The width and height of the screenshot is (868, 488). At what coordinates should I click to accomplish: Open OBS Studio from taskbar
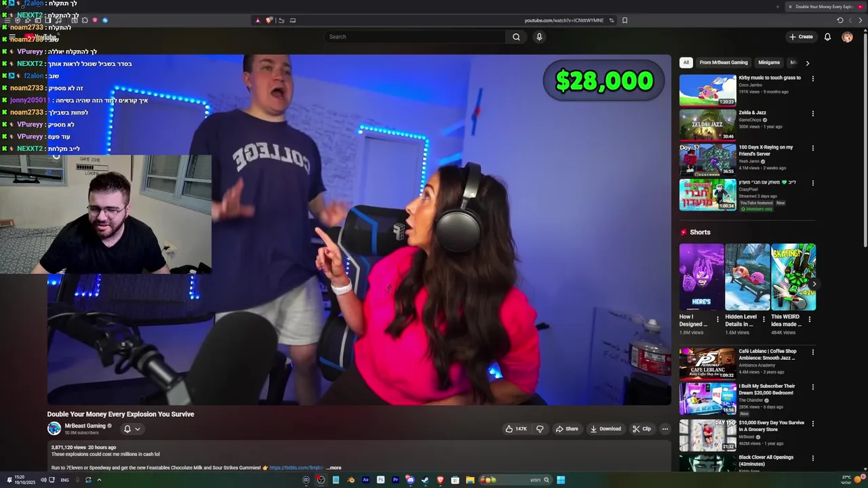(x=321, y=480)
